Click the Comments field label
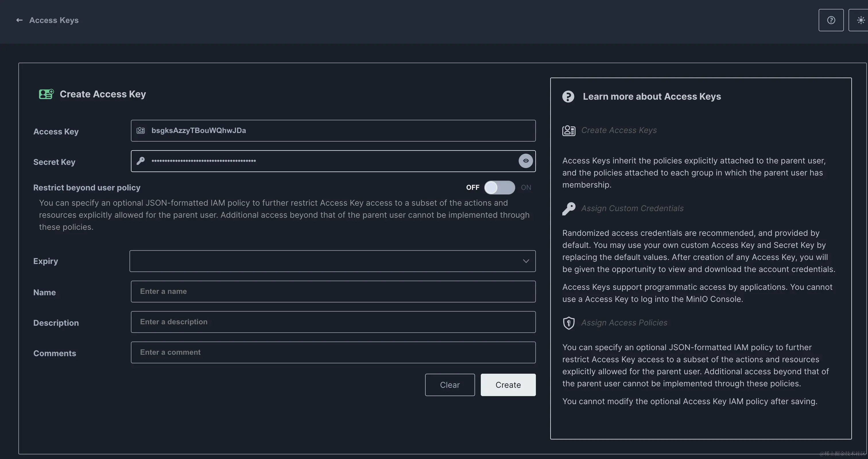The image size is (868, 459). pyautogui.click(x=55, y=353)
